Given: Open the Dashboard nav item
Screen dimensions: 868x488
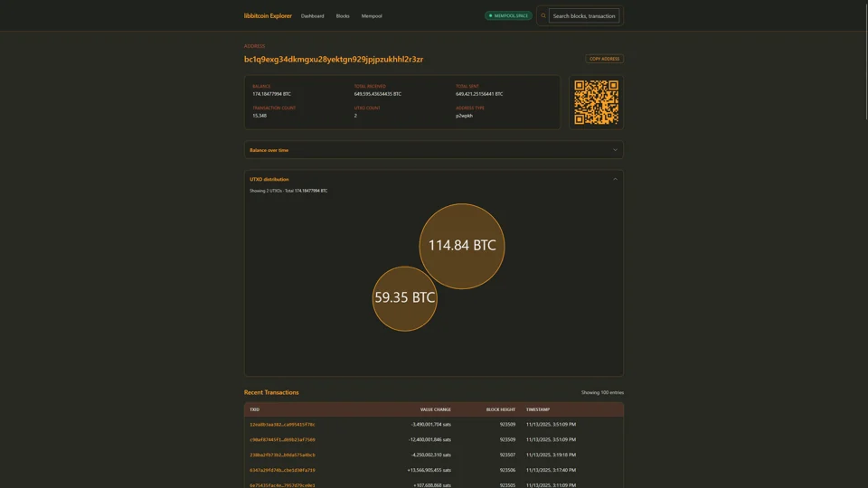Looking at the screenshot, I should pos(312,16).
